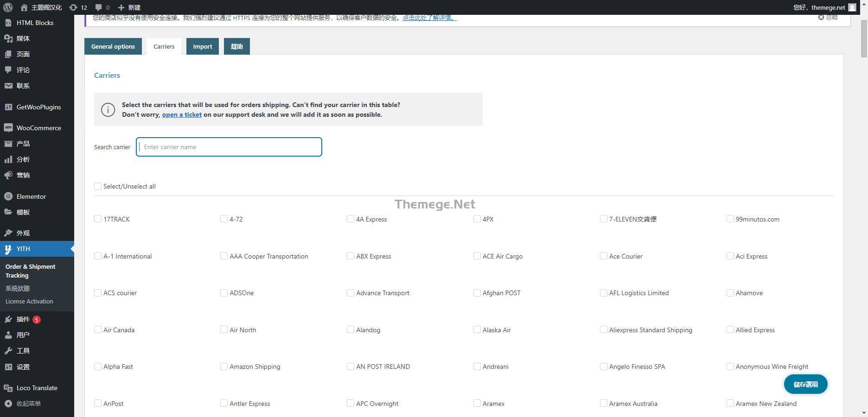
Task: Check the Air Canada checkbox
Action: tap(98, 329)
